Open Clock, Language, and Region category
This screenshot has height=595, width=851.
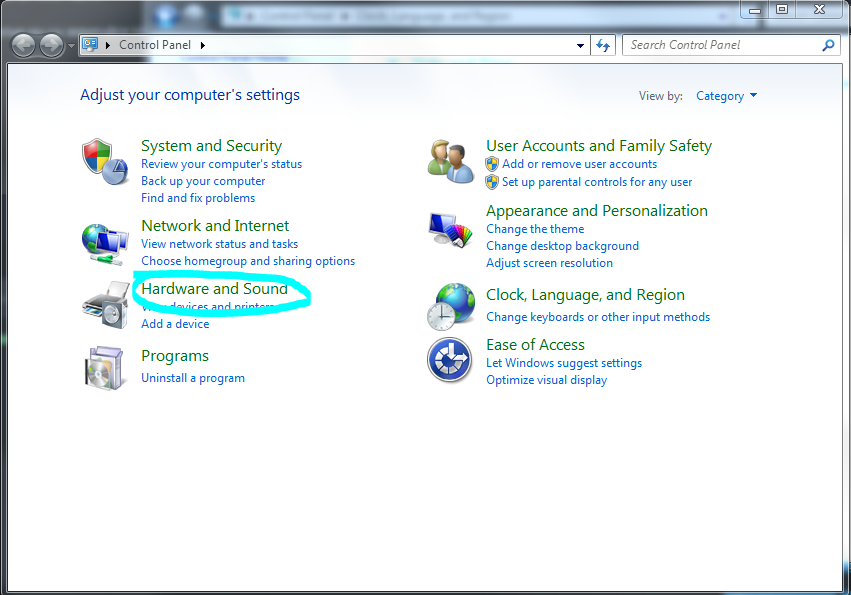585,295
